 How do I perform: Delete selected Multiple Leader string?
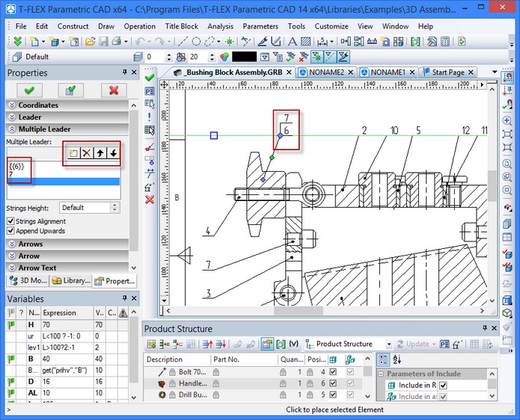pos(86,153)
